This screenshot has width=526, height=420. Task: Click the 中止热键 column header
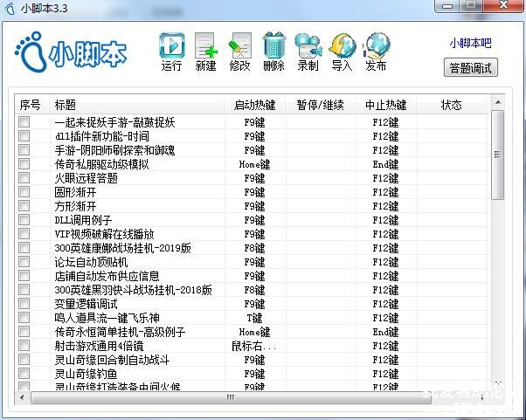[x=386, y=105]
